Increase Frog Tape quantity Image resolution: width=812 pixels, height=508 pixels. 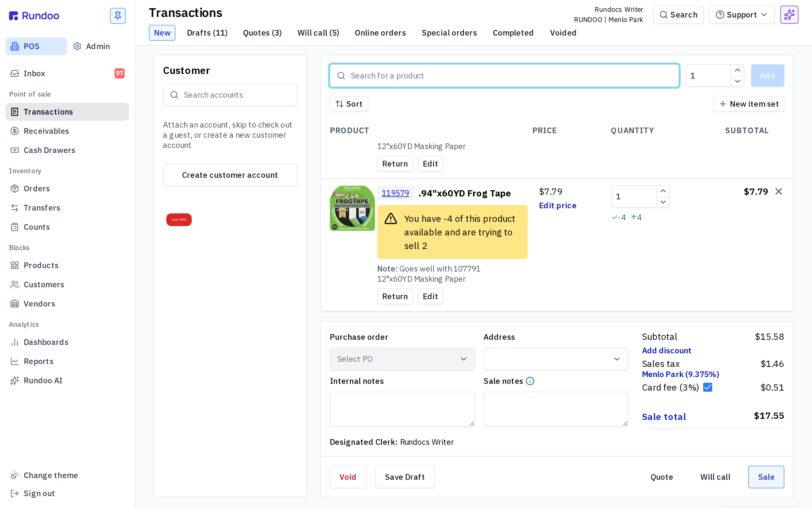pyautogui.click(x=663, y=191)
